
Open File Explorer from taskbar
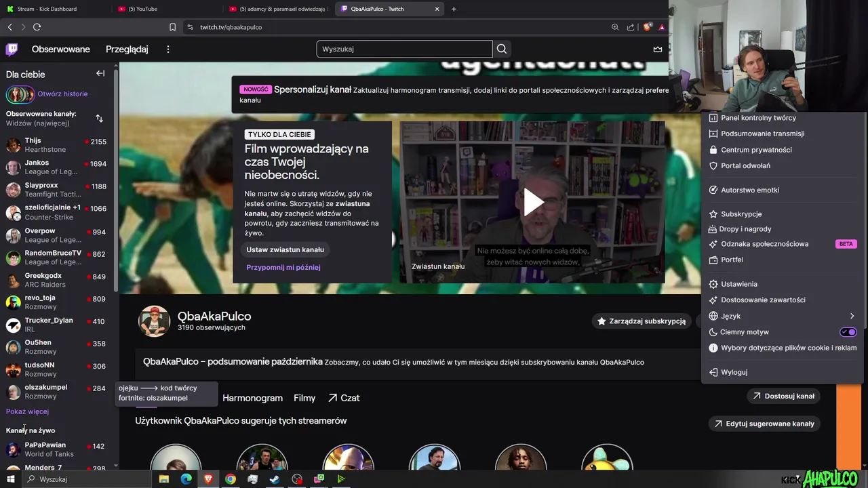click(x=163, y=479)
